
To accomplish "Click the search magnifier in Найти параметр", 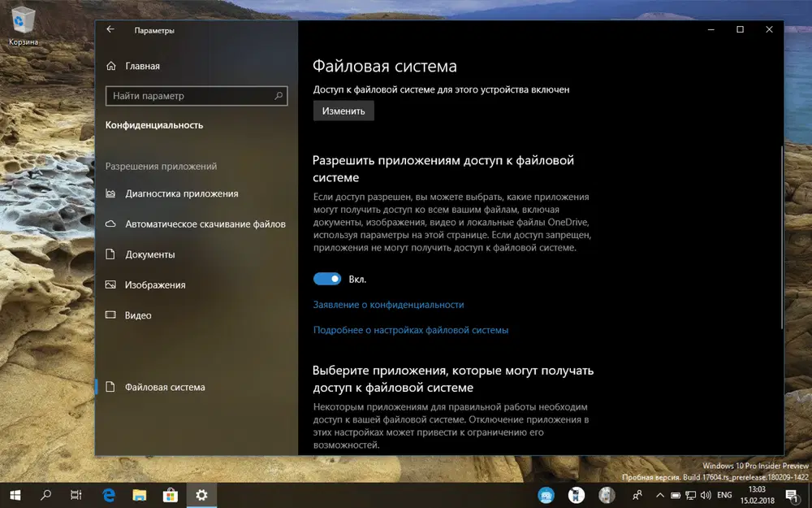I will click(x=279, y=95).
